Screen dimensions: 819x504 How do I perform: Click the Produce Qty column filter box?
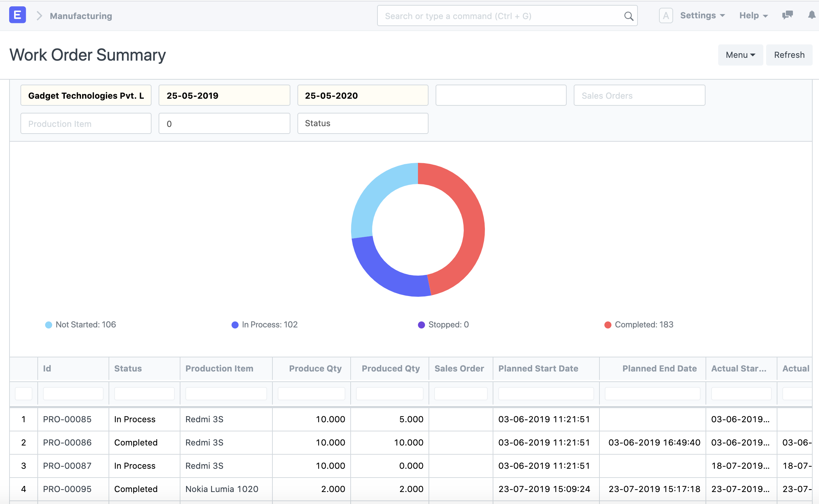tap(312, 394)
